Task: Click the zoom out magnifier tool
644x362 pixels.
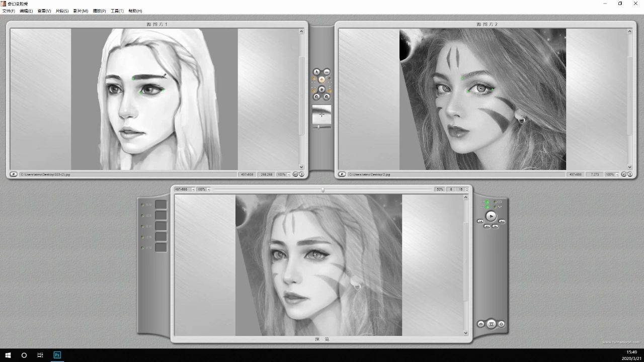Action: coord(327,97)
